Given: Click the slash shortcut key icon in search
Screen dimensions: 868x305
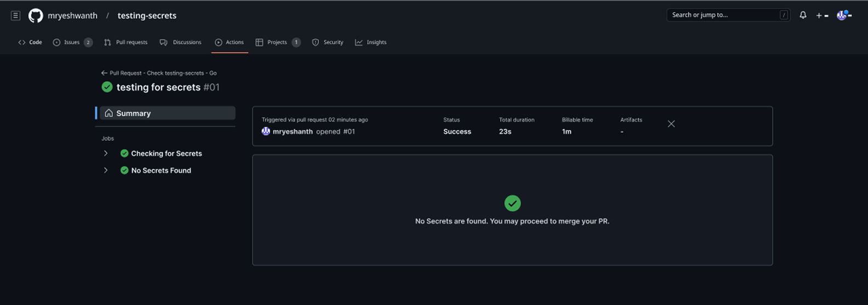Looking at the screenshot, I should 784,15.
